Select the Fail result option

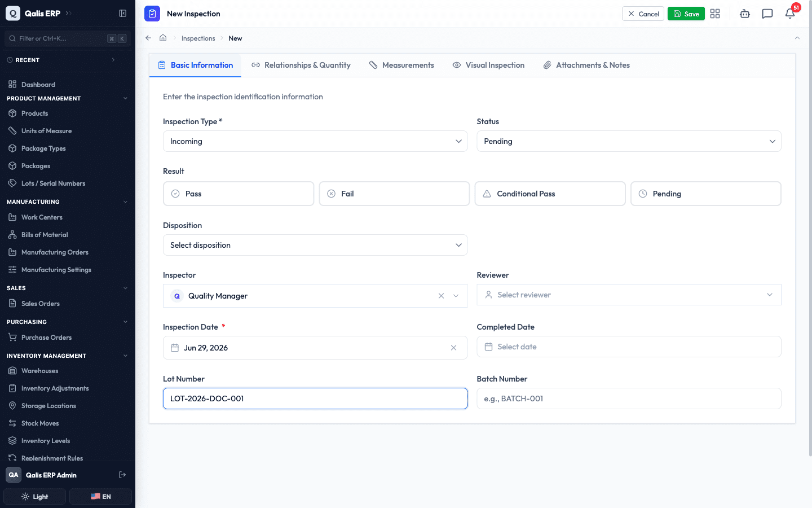394,194
